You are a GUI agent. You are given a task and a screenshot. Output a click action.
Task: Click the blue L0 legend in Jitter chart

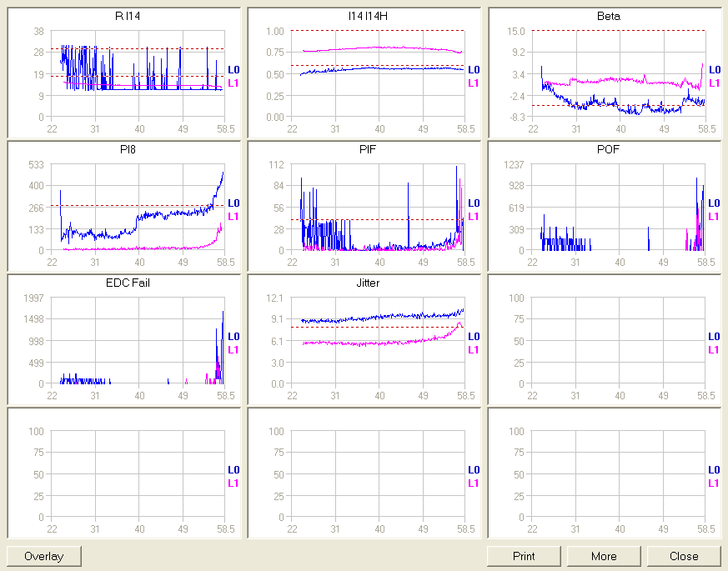tap(474, 337)
